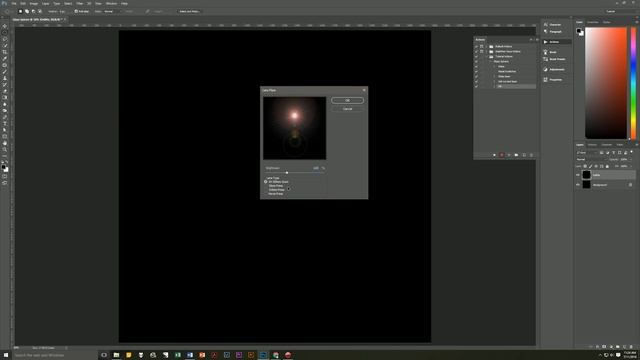Hide the top layer via eye icon
The image size is (640, 360).
(578, 175)
